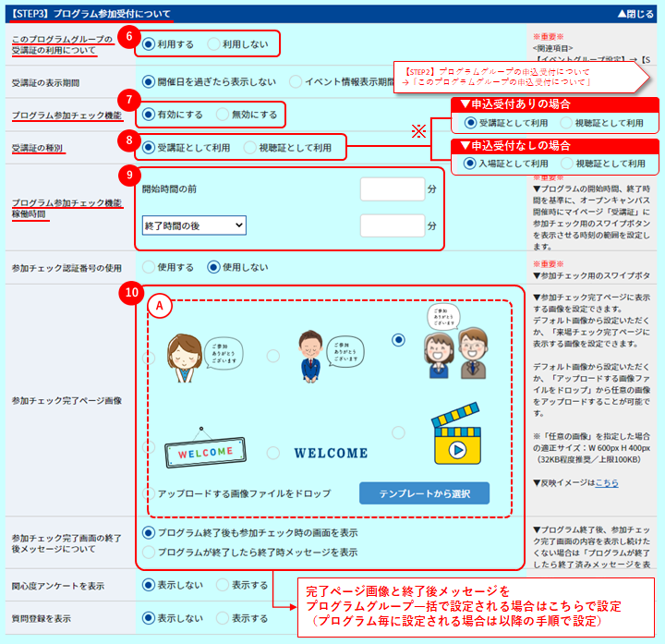Select radio button next to businessman image
This screenshot has width=665, height=644.
(x=273, y=356)
